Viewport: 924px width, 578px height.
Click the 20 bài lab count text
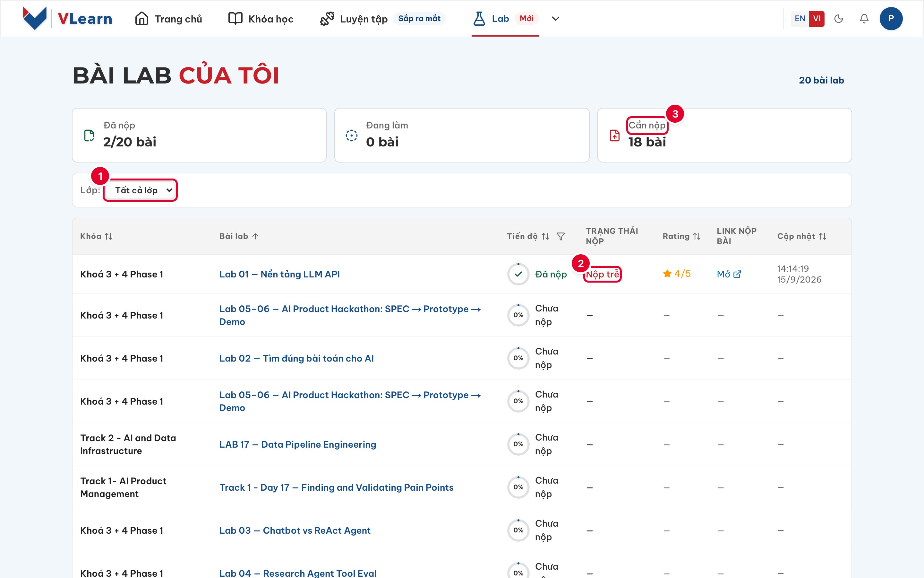(x=821, y=80)
